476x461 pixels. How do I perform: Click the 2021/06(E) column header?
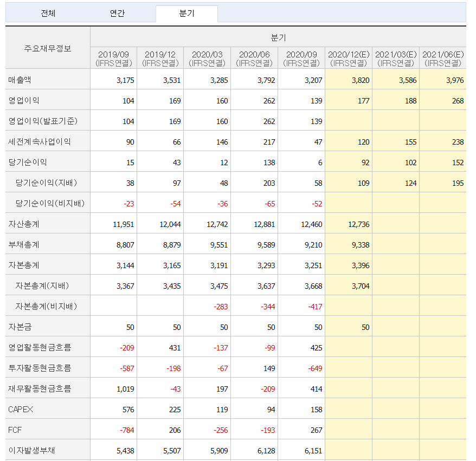443,58
